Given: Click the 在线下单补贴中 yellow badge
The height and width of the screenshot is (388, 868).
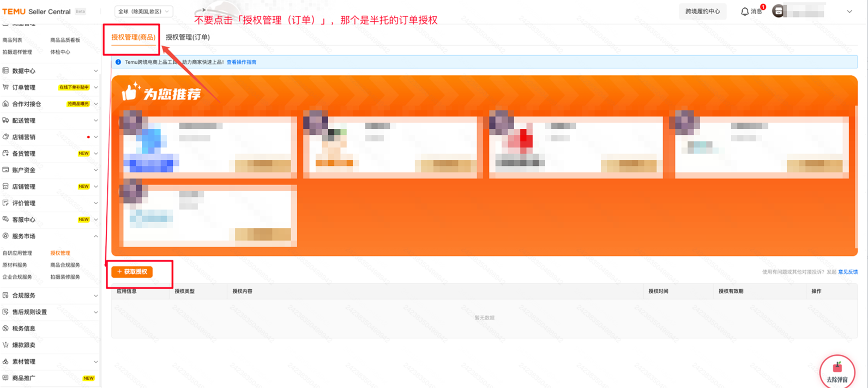Looking at the screenshot, I should pyautogui.click(x=74, y=87).
